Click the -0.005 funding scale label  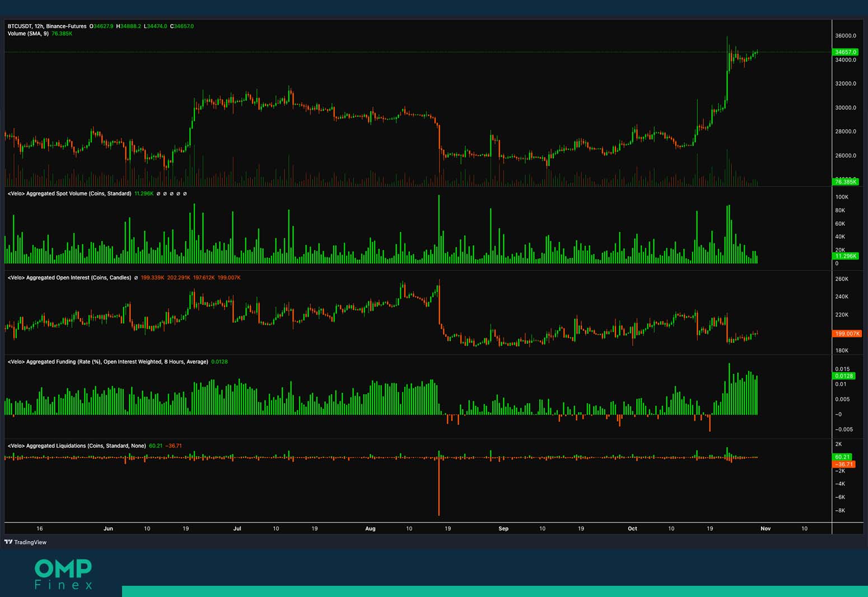coord(844,430)
